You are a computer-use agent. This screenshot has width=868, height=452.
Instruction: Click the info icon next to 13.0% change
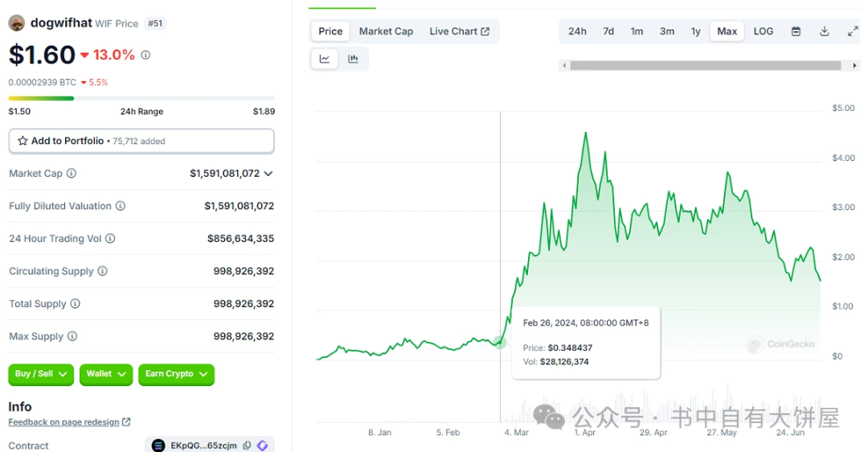click(x=145, y=55)
